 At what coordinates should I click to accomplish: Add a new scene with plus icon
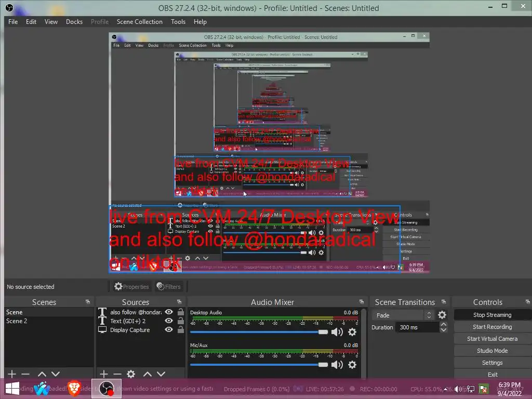[x=12, y=374]
